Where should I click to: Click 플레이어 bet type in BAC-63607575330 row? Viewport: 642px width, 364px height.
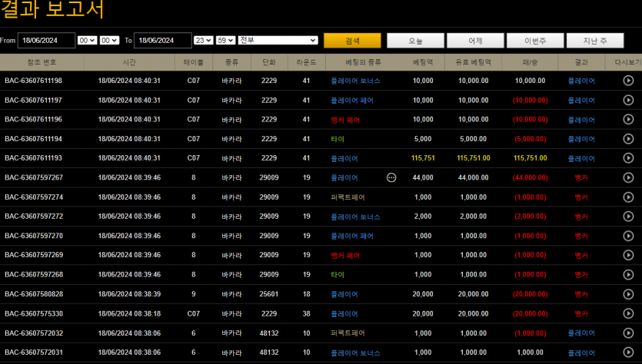(x=344, y=313)
